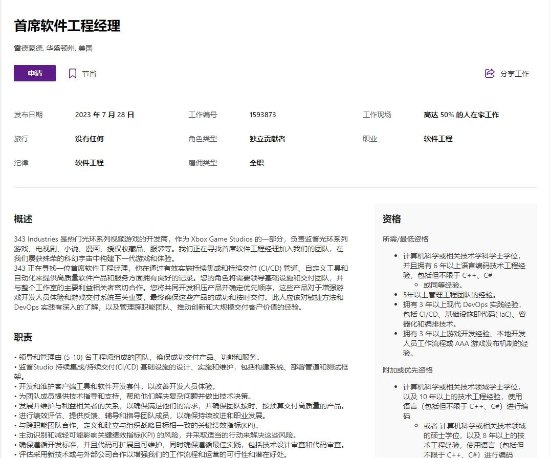The height and width of the screenshot is (458, 550).
Task: Click the 工作现场 label
Action: pyautogui.click(x=377, y=115)
